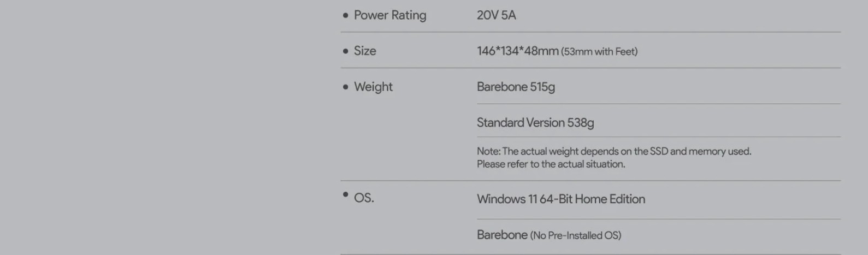This screenshot has height=255, width=868.
Task: Click the 20V 5A value
Action: [x=496, y=15]
